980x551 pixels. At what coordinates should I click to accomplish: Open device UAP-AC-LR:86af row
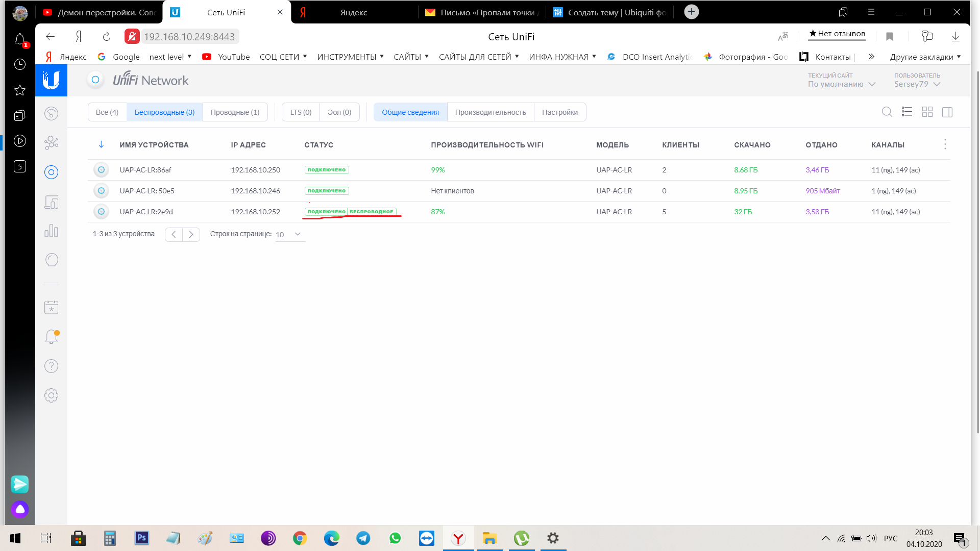pyautogui.click(x=519, y=170)
